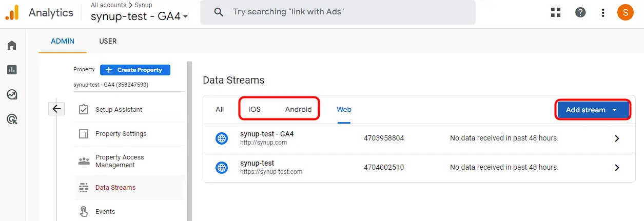Click stream ID 4704002510
Image resolution: width=644 pixels, height=221 pixels.
pos(384,168)
